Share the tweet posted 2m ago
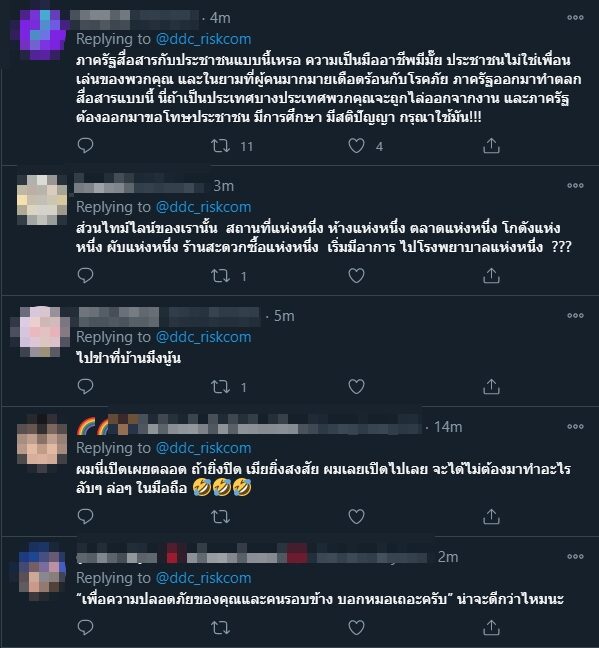The image size is (599, 648). (x=491, y=628)
